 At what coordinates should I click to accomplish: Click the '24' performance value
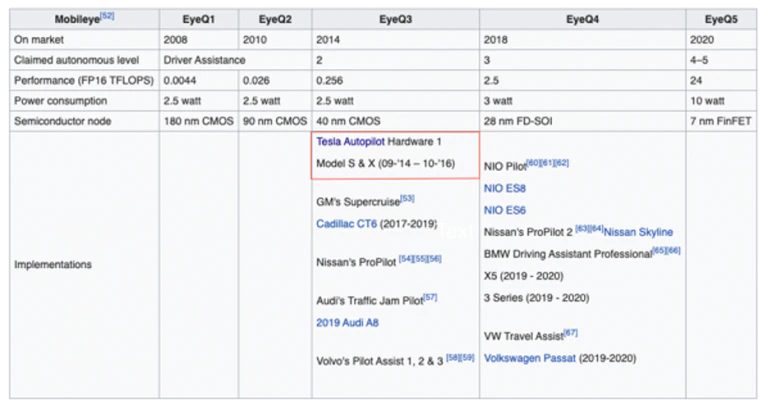[696, 80]
